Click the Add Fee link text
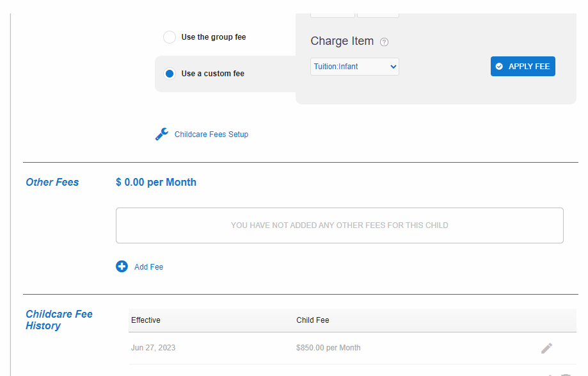 148,267
